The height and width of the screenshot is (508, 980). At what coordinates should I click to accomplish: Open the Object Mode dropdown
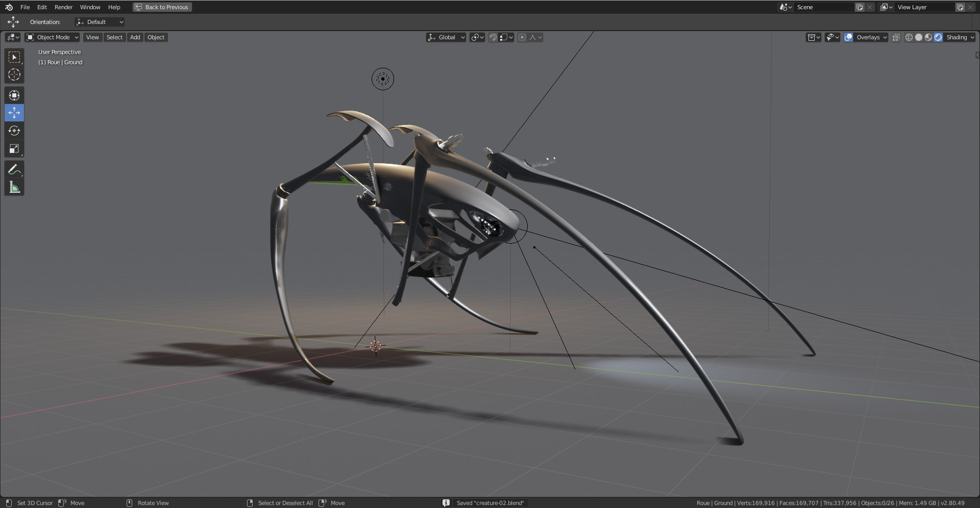point(52,37)
